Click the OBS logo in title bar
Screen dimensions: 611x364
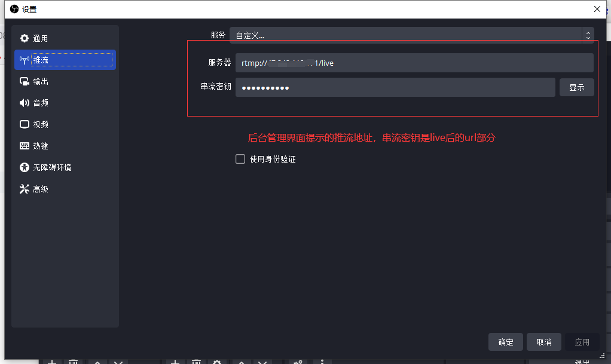[x=14, y=9]
